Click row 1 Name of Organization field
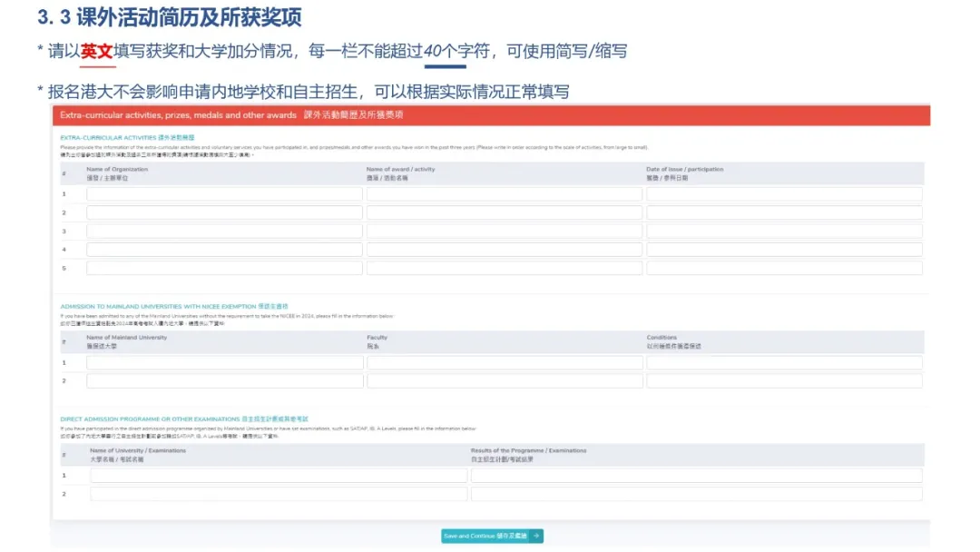 224,194
